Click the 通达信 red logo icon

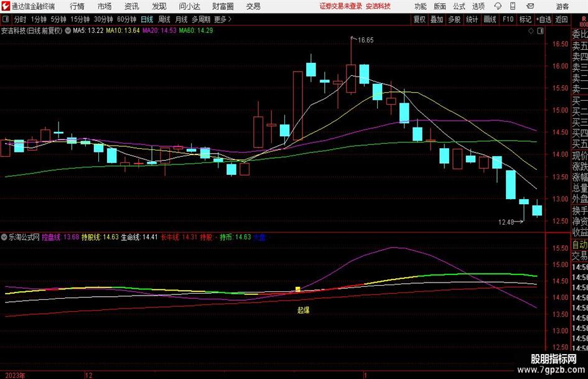pyautogui.click(x=6, y=6)
